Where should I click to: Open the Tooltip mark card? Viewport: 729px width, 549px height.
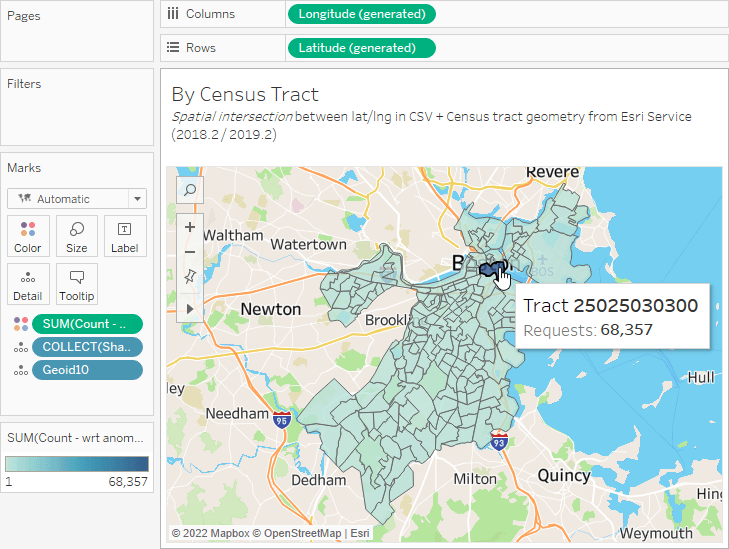click(77, 284)
